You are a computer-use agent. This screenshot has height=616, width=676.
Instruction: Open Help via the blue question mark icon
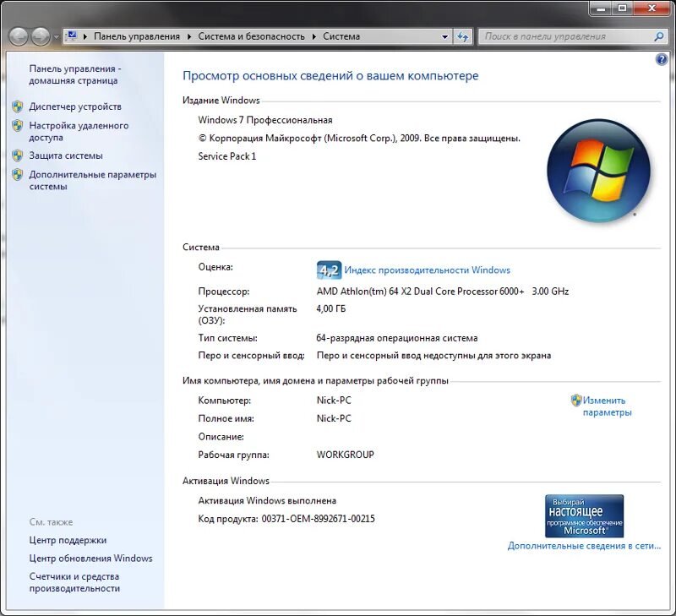click(662, 59)
